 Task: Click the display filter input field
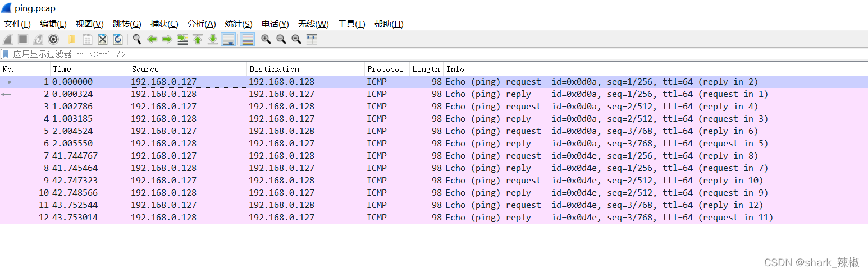393,54
